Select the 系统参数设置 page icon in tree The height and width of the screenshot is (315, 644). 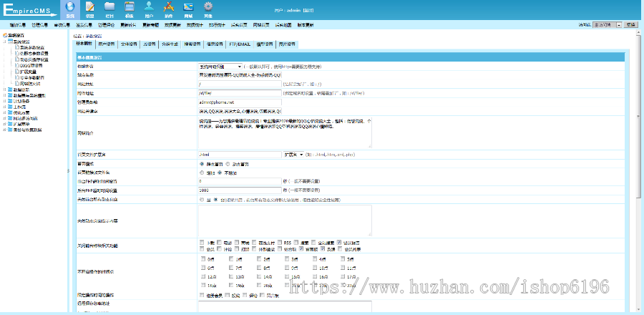pyautogui.click(x=17, y=48)
